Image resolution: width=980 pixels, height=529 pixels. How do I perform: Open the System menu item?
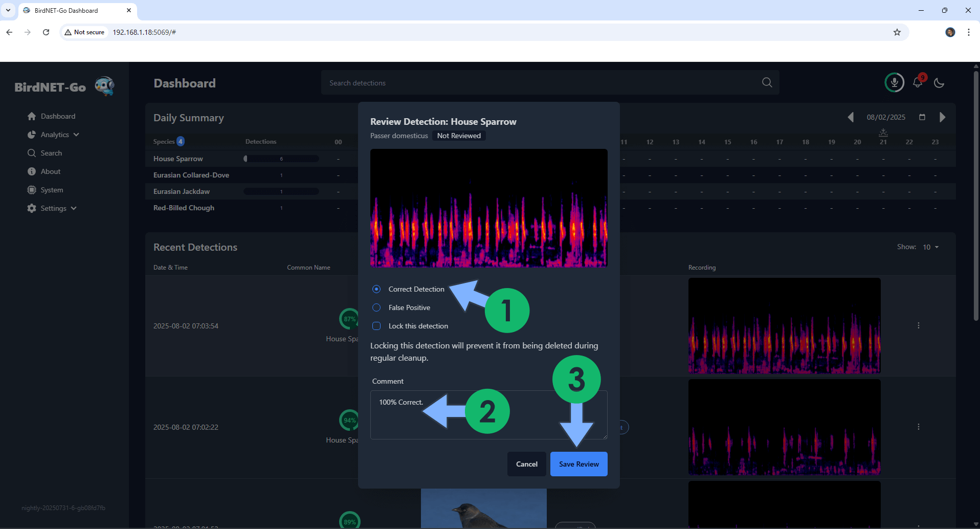[x=52, y=190]
